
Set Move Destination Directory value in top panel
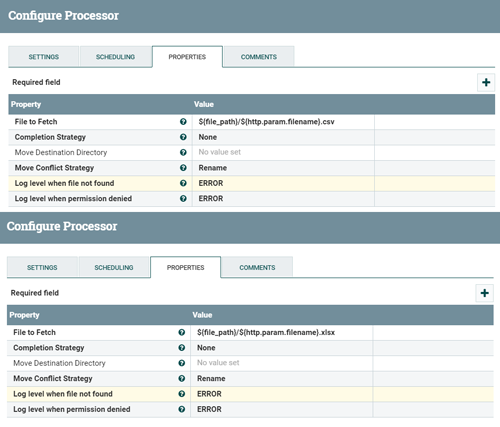(x=283, y=152)
